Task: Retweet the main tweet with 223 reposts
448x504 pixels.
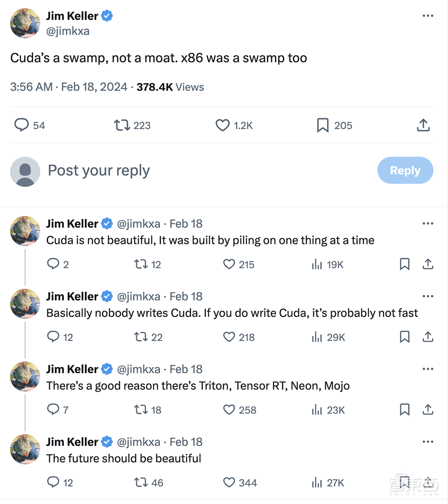Action: coord(121,125)
